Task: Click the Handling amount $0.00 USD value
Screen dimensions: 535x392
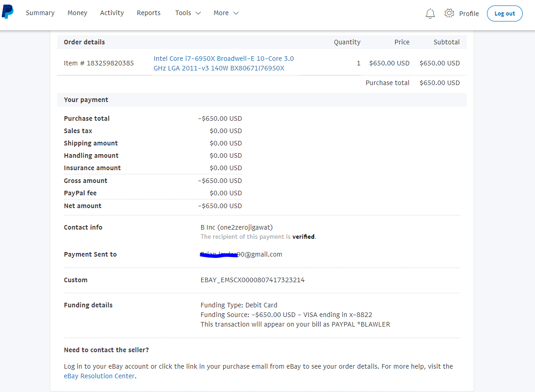Action: coord(225,155)
